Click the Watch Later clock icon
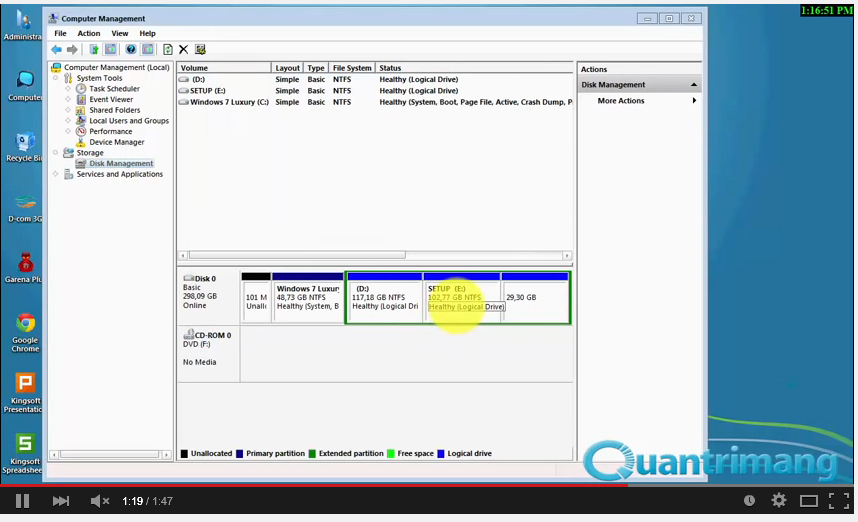Viewport: 858px width, 522px height. 749,500
